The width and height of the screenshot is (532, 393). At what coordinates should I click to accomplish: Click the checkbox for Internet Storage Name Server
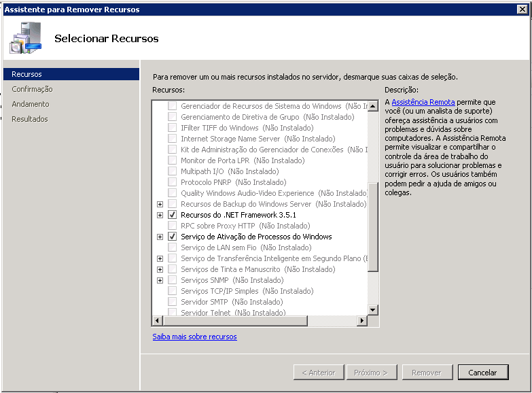(x=173, y=139)
